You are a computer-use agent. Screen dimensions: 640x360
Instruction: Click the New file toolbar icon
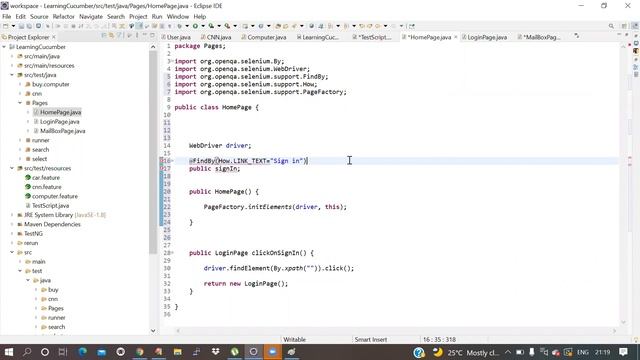[x=5, y=26]
